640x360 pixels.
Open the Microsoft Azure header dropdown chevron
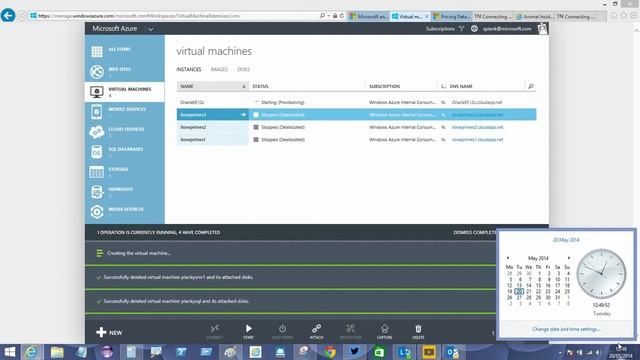151,29
